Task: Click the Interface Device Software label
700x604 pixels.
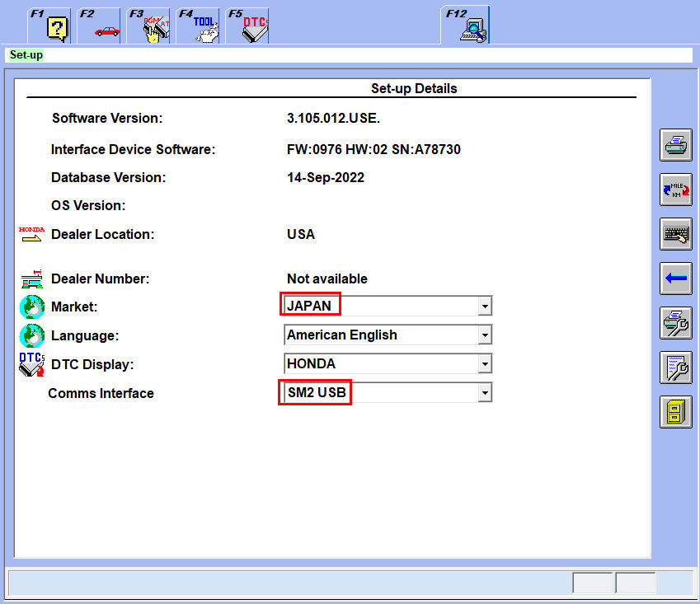Action: 133,149
